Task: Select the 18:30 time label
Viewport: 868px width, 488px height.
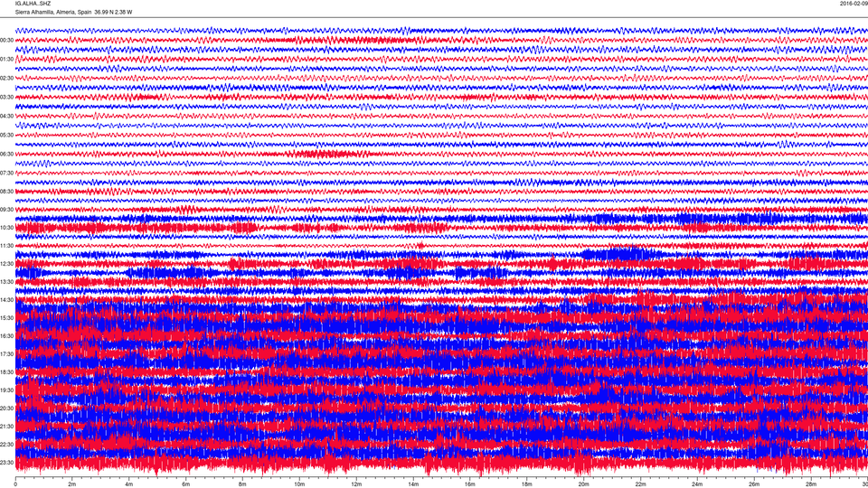Action: 6,372
